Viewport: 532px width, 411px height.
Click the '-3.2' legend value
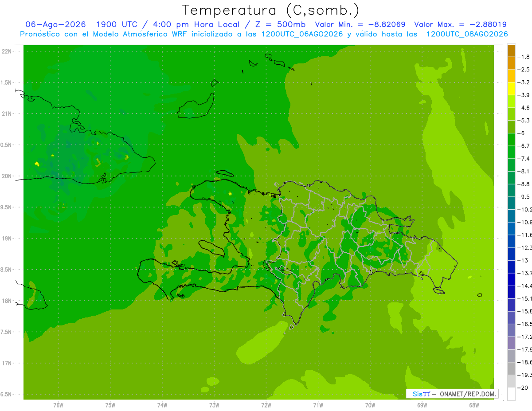pyautogui.click(x=524, y=82)
